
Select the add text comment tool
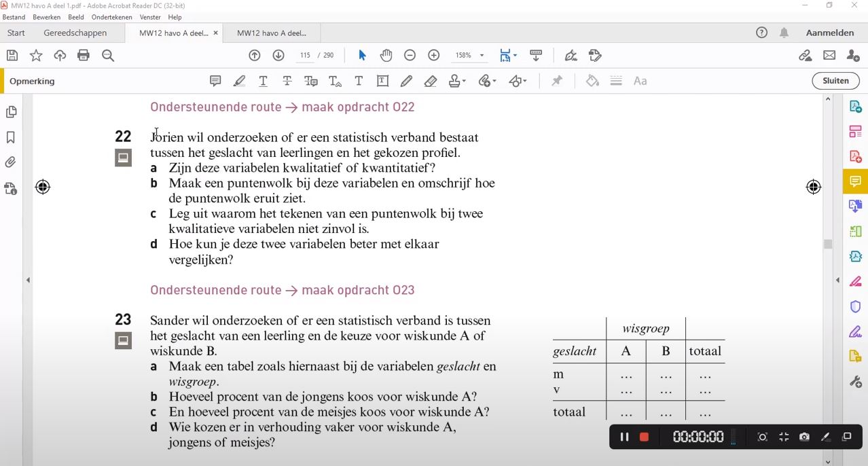pos(359,81)
